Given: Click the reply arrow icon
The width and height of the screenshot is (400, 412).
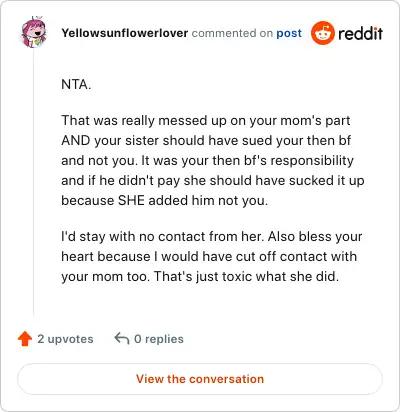Looking at the screenshot, I should coord(122,338).
